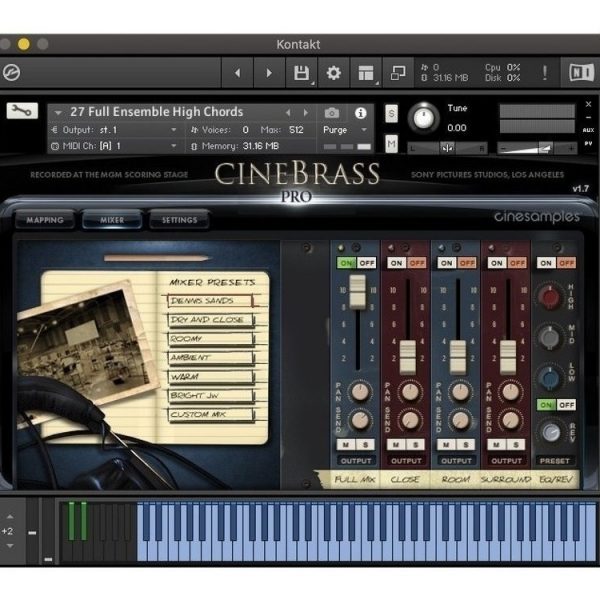
Task: Open the save floppy disk menu
Action: coord(302,73)
